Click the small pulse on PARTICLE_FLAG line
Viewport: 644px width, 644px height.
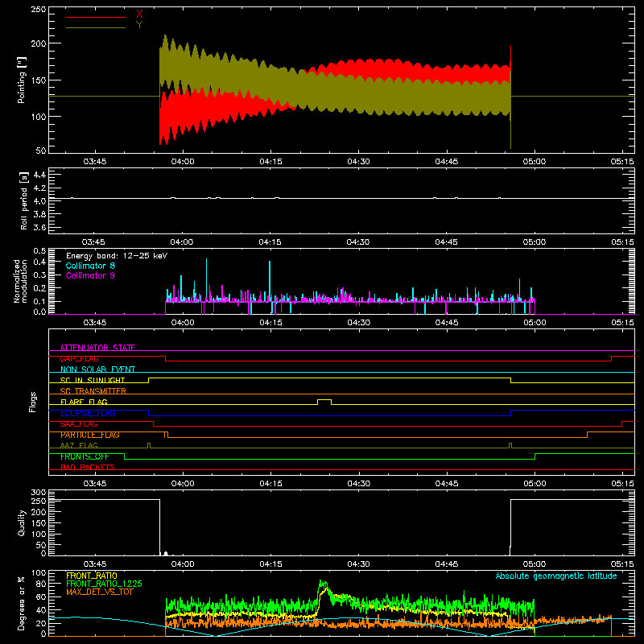tap(167, 434)
